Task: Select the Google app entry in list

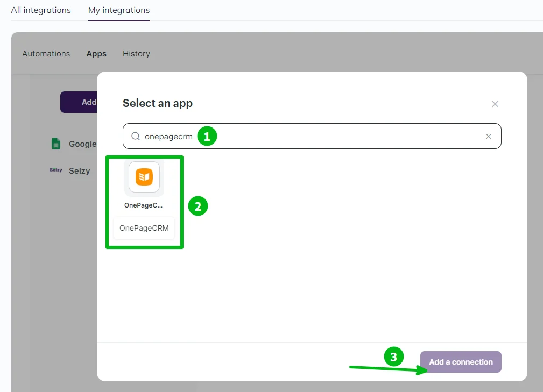Action: click(74, 144)
